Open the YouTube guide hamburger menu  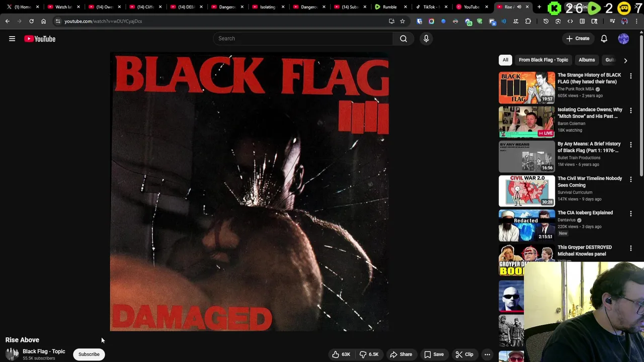[x=12, y=39]
